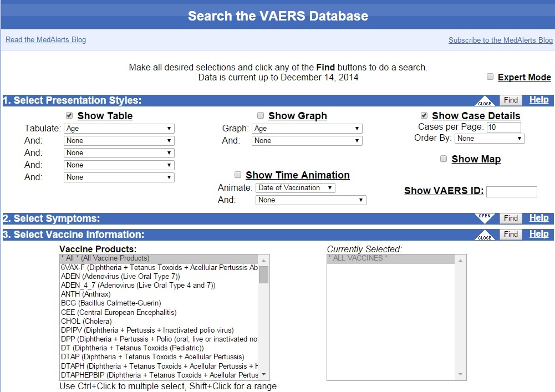Click the Show Graph label link
Screen dimensions: 555x392
[298, 116]
